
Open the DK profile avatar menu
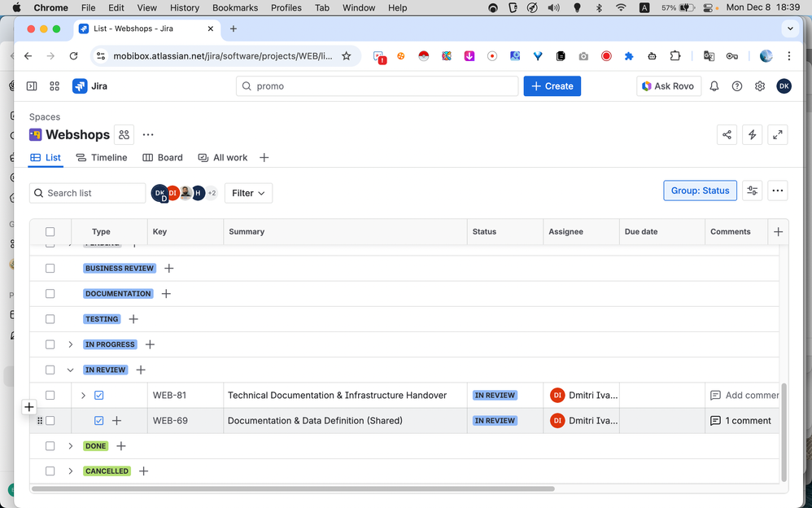[784, 86]
